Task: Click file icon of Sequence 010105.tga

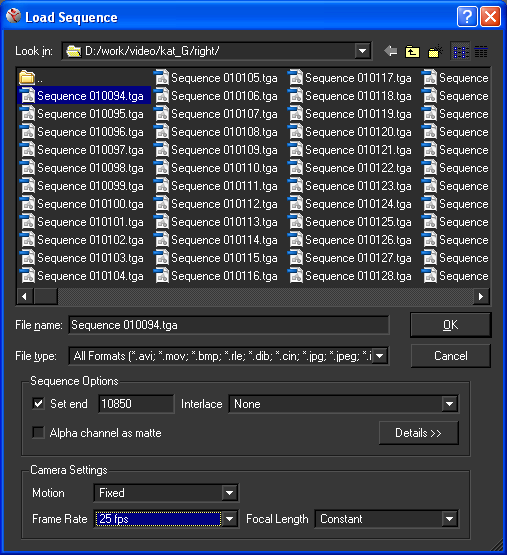Action: click(161, 78)
